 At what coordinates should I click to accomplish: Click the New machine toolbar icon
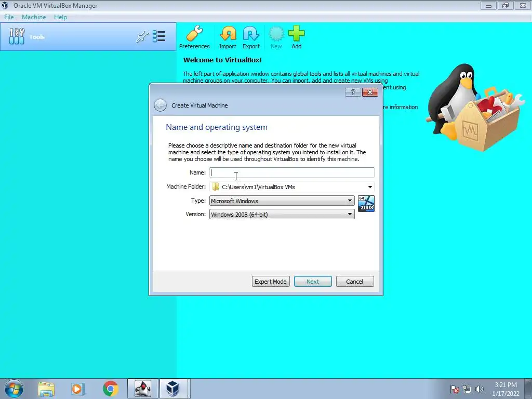point(276,37)
